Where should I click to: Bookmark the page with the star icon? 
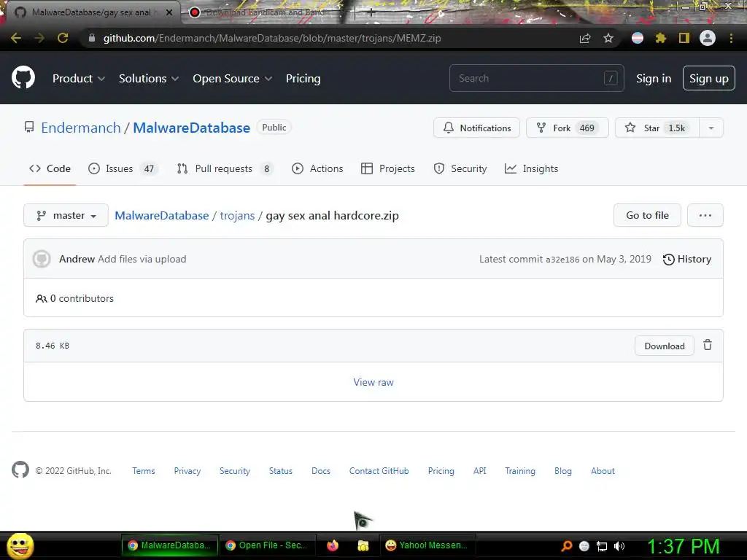coord(608,38)
